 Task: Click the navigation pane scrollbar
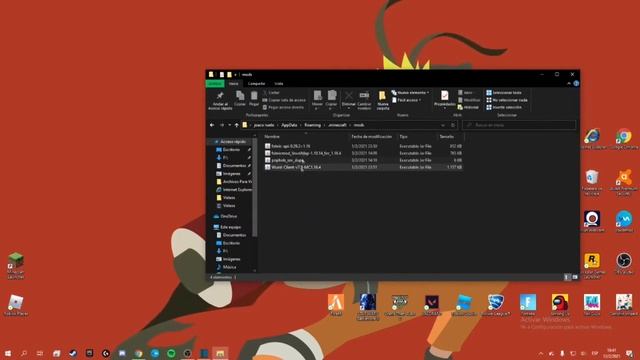point(255,188)
